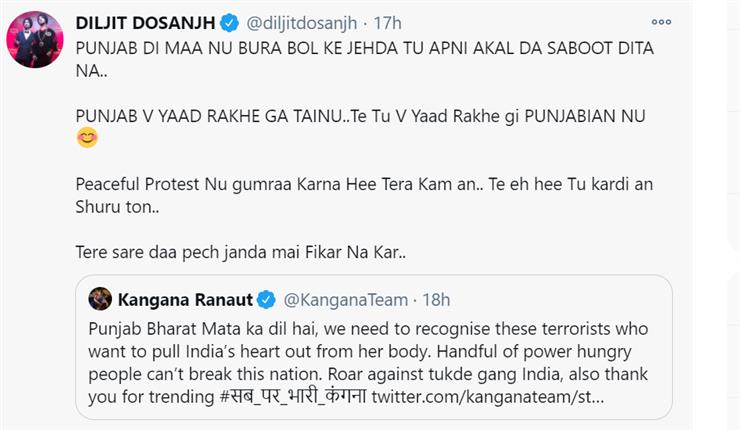
Task: Click the line 'PUNJAB V YAAD RAKHE GA TAINU'
Action: (x=361, y=116)
